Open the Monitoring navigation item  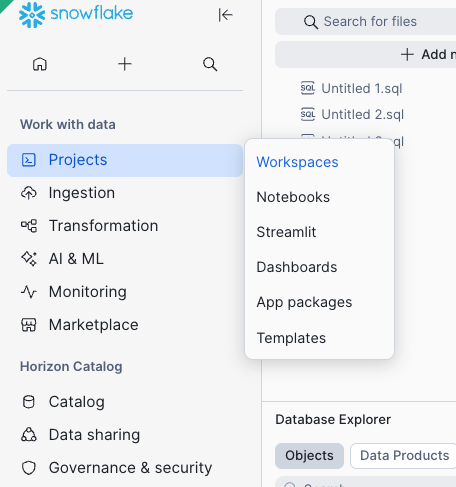[125, 292]
